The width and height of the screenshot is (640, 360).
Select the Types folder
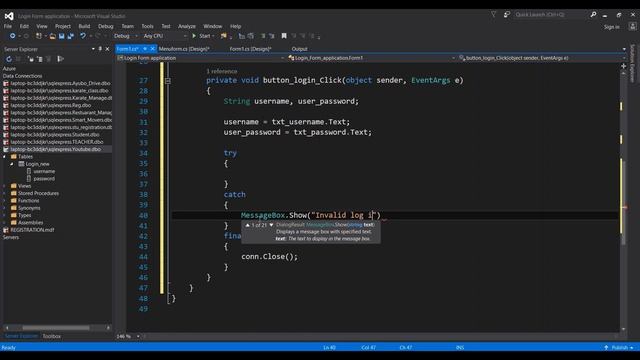[24, 216]
